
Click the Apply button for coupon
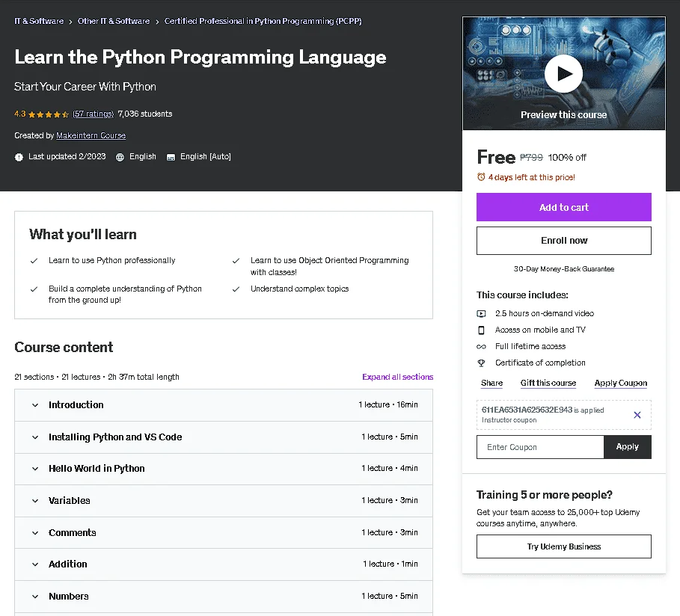click(x=628, y=447)
